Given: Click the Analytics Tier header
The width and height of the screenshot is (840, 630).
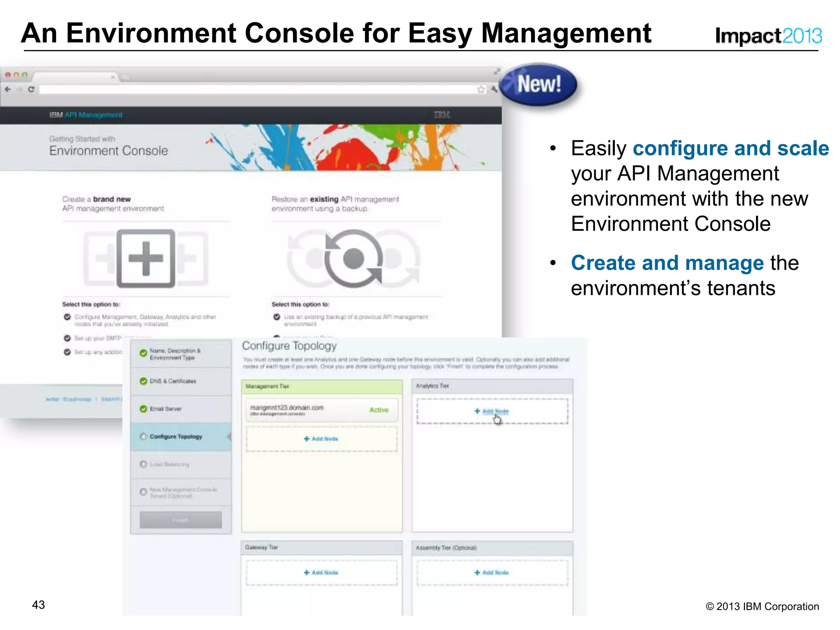Looking at the screenshot, I should [492, 386].
